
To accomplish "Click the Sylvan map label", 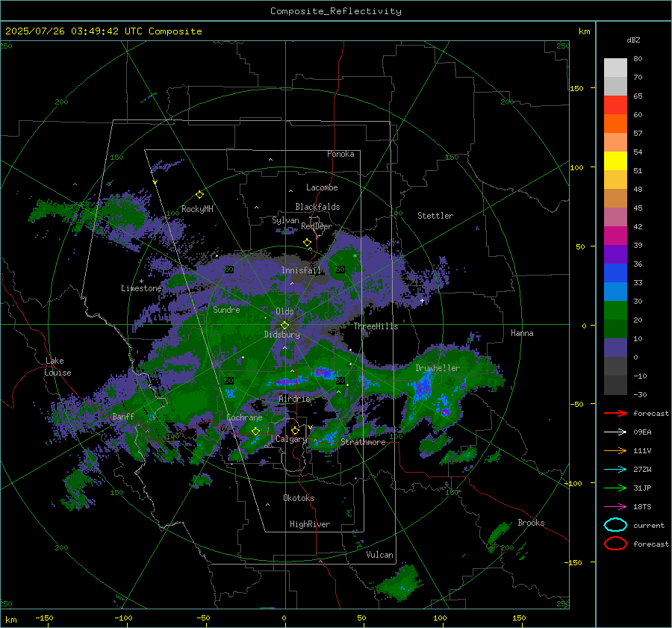I will pyautogui.click(x=285, y=220).
